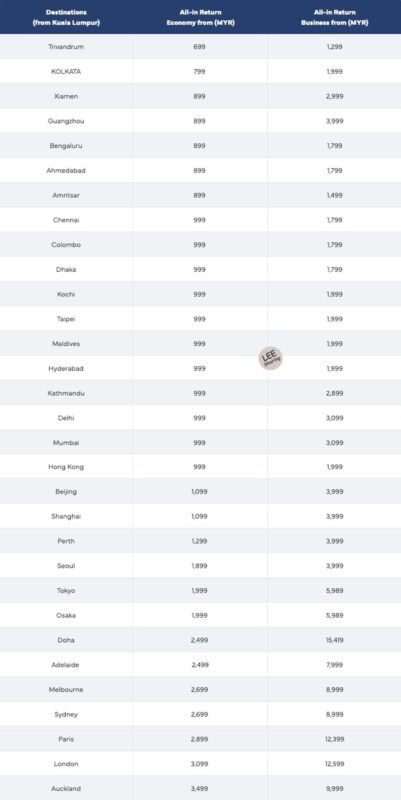This screenshot has width=401, height=800.
Task: Select the Adelaide destination cell
Action: tap(66, 665)
